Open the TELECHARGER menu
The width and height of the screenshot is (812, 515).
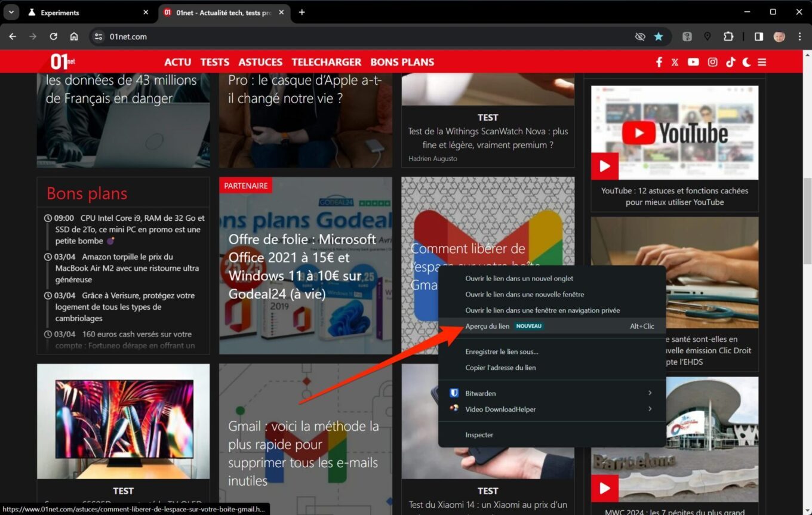pyautogui.click(x=327, y=62)
